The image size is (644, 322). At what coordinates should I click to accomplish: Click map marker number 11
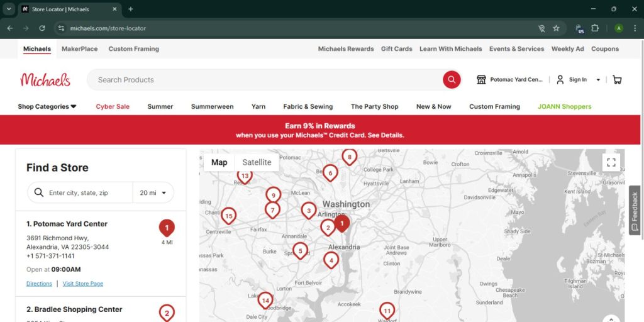[387, 311]
